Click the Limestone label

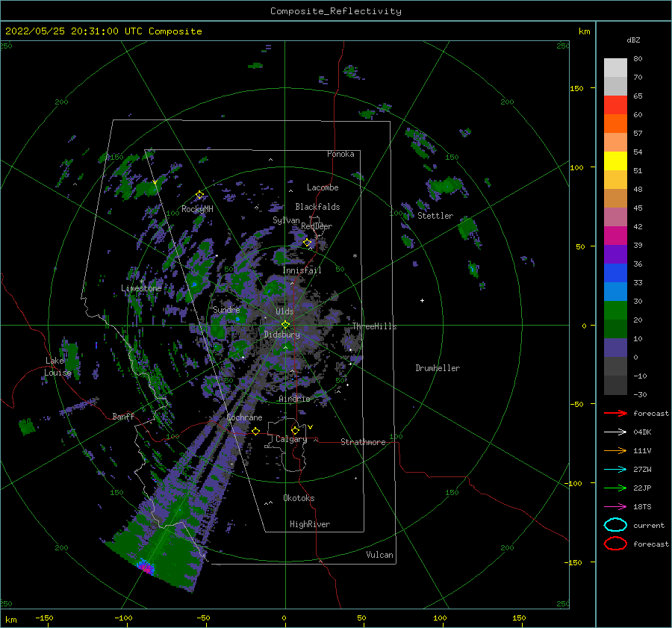coord(141,288)
